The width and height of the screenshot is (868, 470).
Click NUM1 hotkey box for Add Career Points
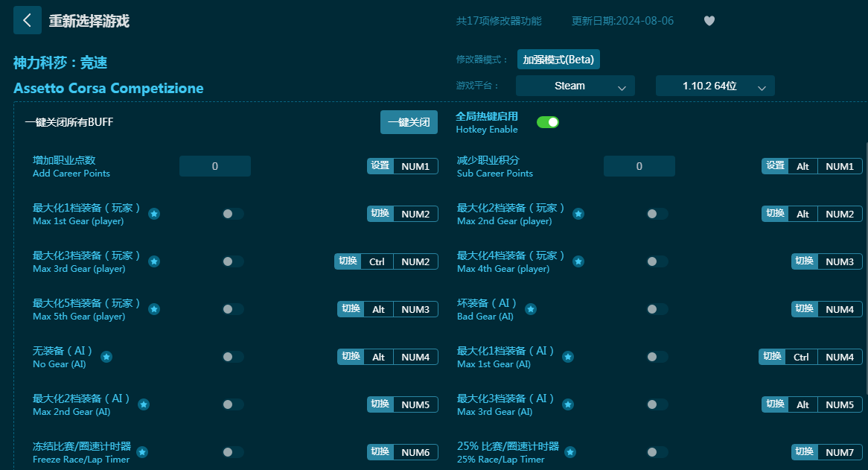click(x=415, y=166)
